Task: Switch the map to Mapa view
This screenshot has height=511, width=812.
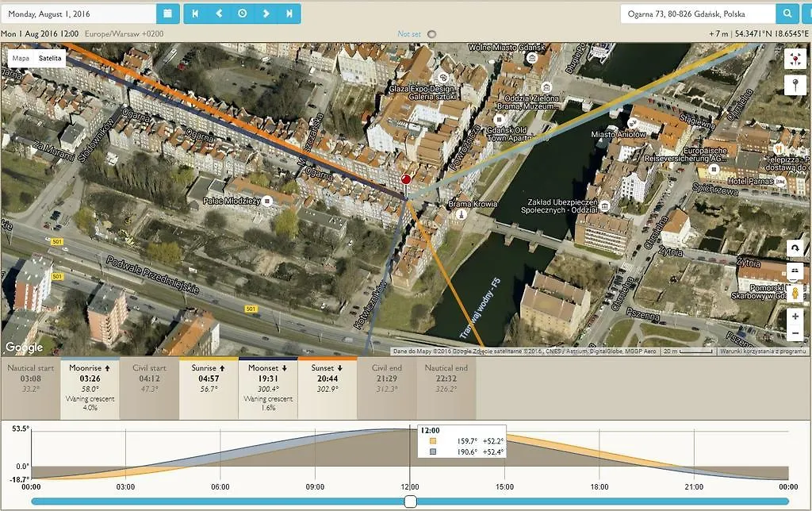Action: [21, 58]
